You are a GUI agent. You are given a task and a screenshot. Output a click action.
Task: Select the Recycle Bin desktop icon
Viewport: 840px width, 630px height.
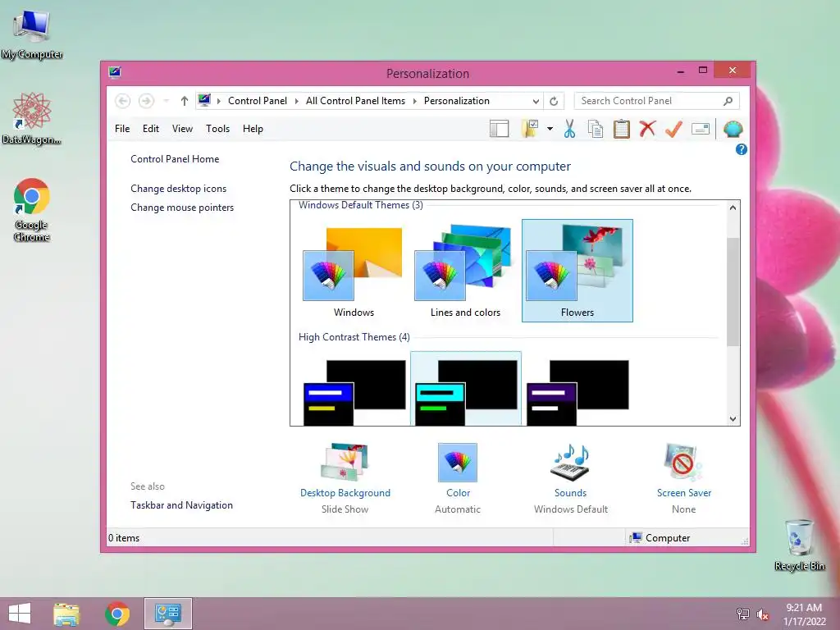coord(799,545)
